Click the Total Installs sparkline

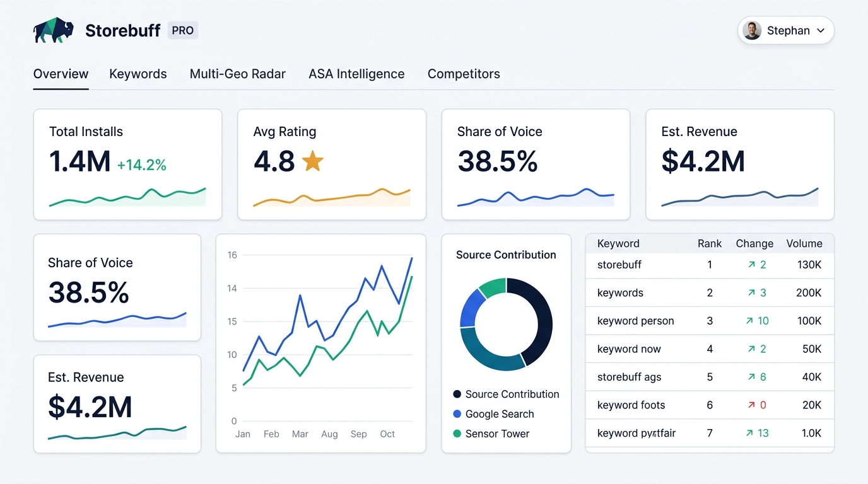point(127,197)
